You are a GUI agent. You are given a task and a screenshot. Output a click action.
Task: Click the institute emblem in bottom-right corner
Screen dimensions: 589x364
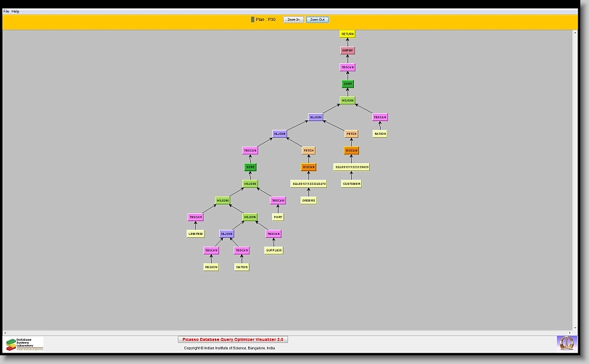[x=566, y=342]
